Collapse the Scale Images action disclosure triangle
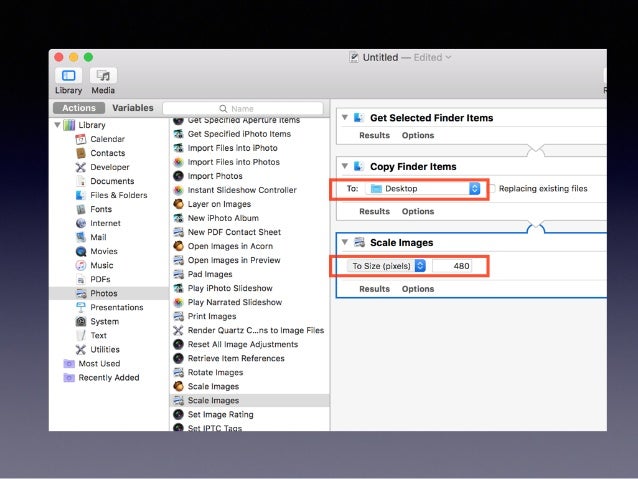 pos(344,242)
